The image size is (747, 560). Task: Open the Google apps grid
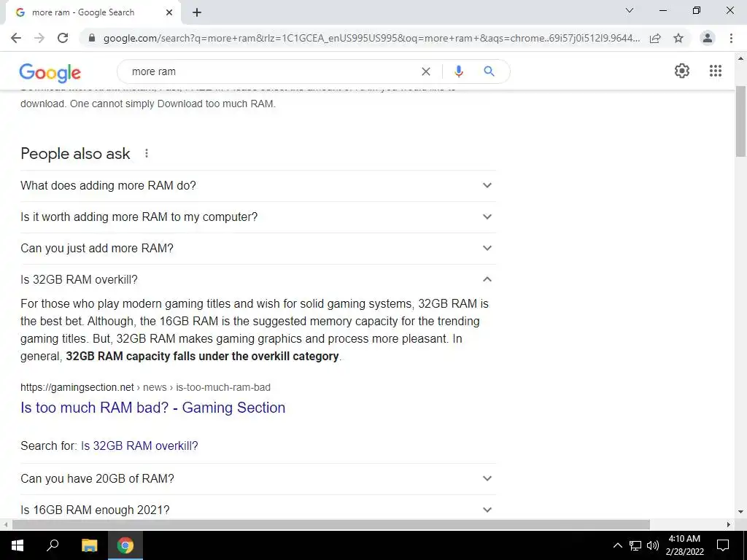pos(715,71)
